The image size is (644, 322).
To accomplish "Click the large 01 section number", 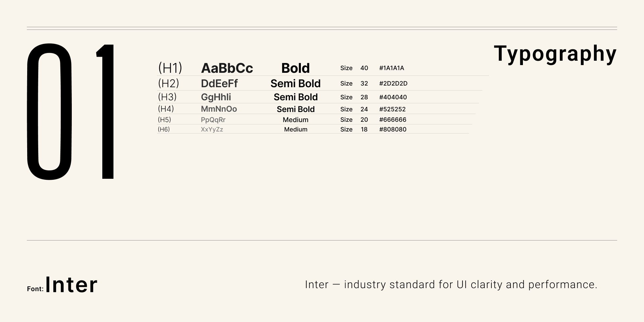I will (x=71, y=112).
